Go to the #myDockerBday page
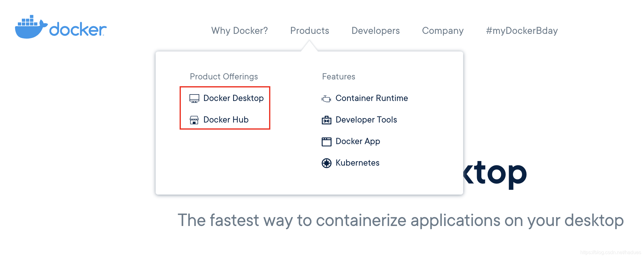644x258 pixels. 522,30
